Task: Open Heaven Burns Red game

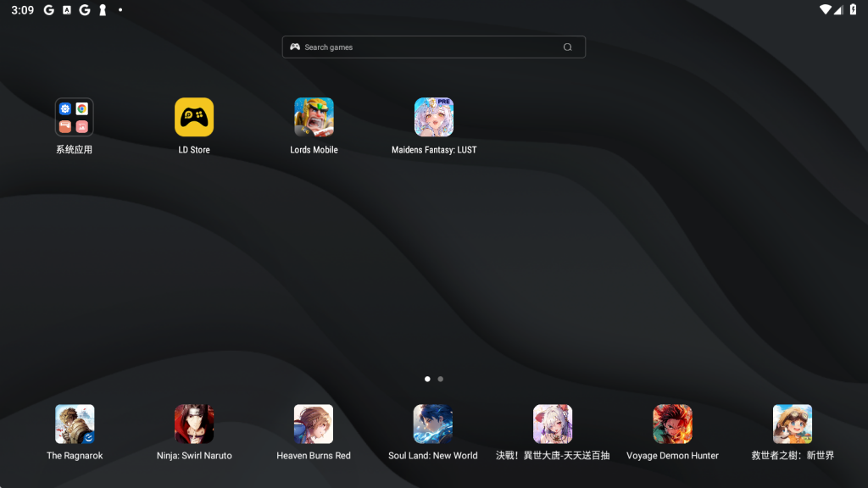Action: 314,424
